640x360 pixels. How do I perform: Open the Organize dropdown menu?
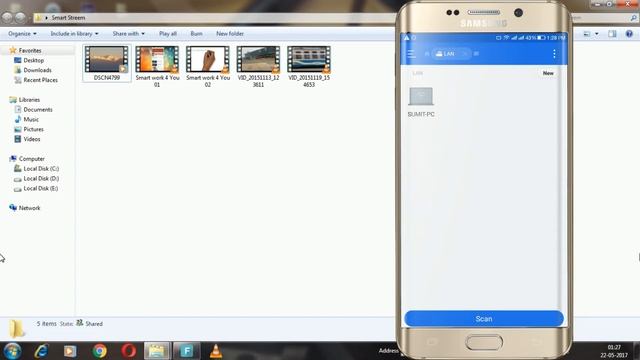pyautogui.click(x=22, y=33)
